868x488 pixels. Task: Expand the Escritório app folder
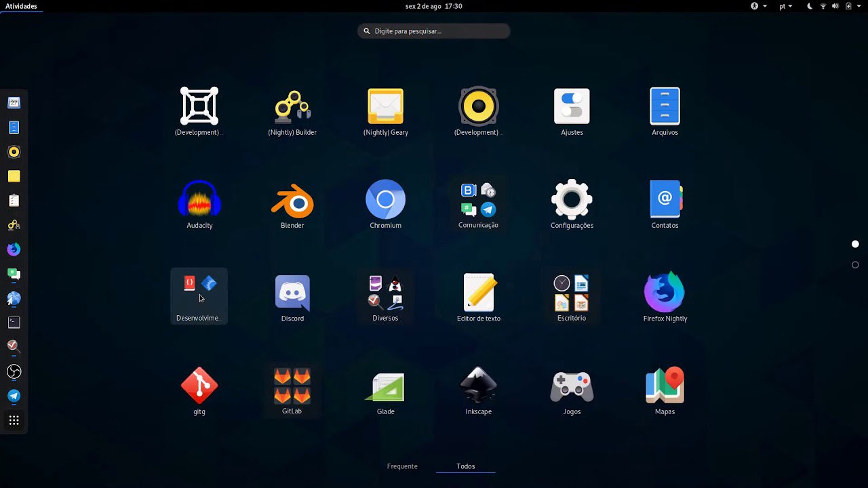[x=572, y=297]
